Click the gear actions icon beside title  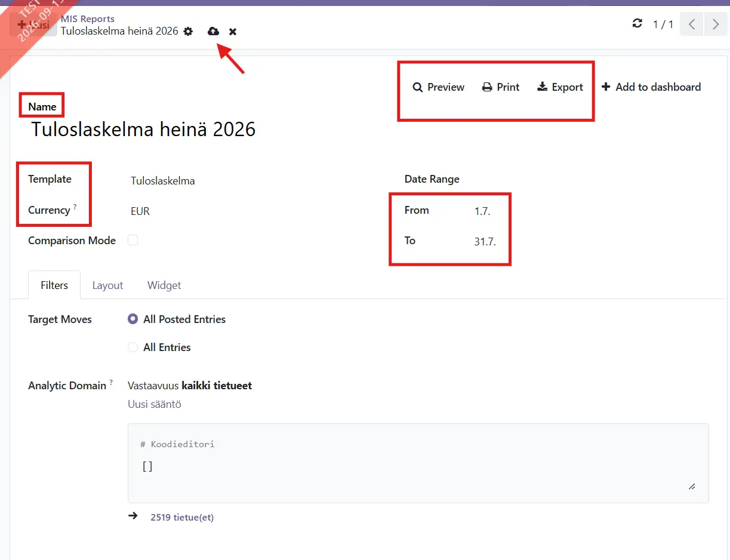point(188,31)
